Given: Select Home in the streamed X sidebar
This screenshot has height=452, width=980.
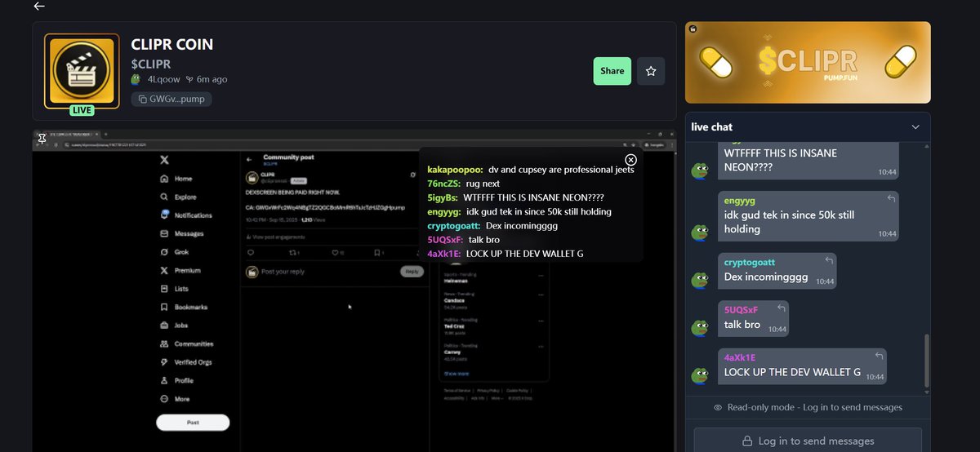Looking at the screenshot, I should (177, 179).
